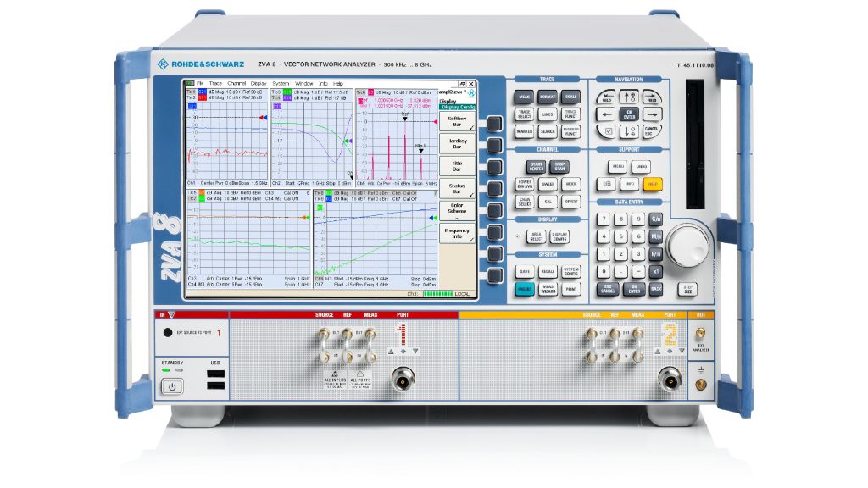Tap the number 0 key
The height and width of the screenshot is (488, 868).
click(604, 272)
